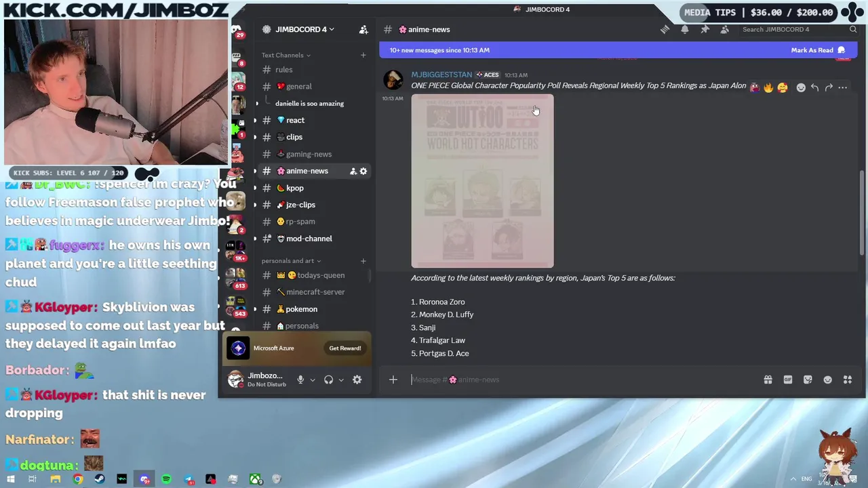Open Google Chrome from the taskbar
Screen dimensions: 868x488
click(78, 479)
